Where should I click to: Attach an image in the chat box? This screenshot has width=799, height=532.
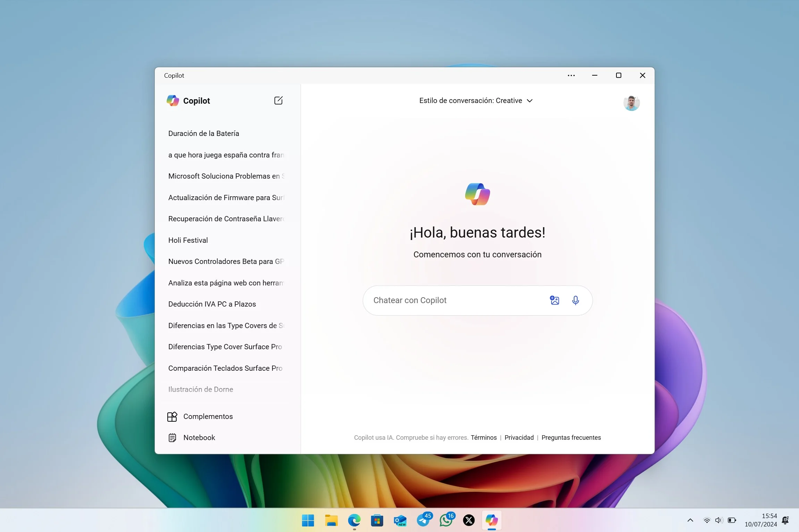tap(554, 300)
